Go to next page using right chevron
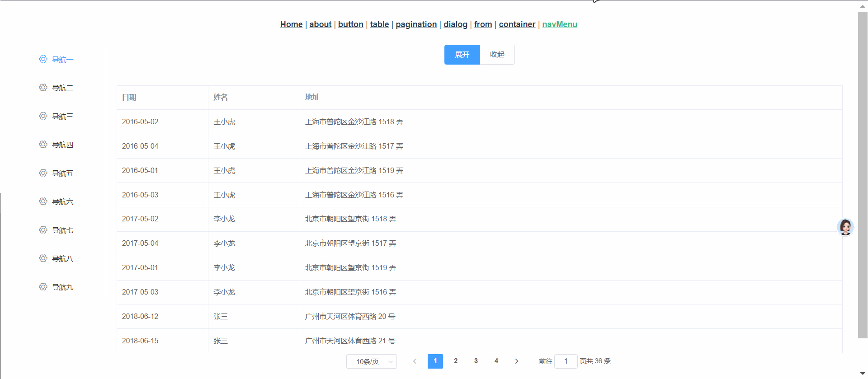Image resolution: width=868 pixels, height=379 pixels. point(516,361)
